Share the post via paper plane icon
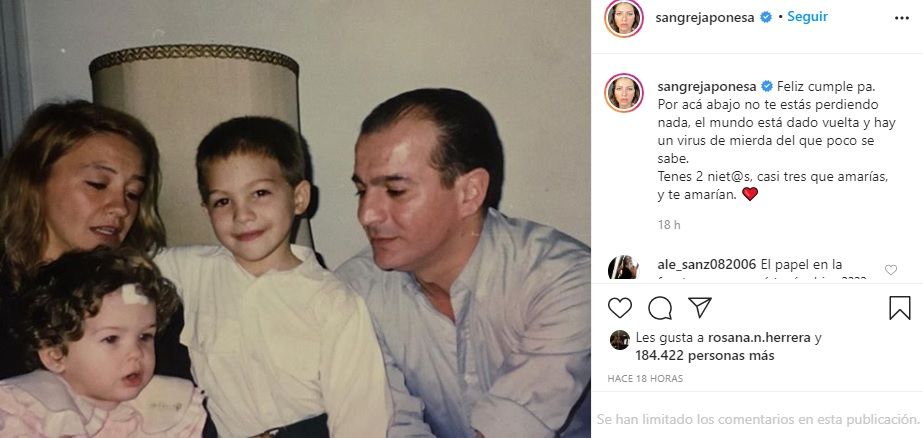The width and height of the screenshot is (923, 438). pyautogui.click(x=700, y=307)
